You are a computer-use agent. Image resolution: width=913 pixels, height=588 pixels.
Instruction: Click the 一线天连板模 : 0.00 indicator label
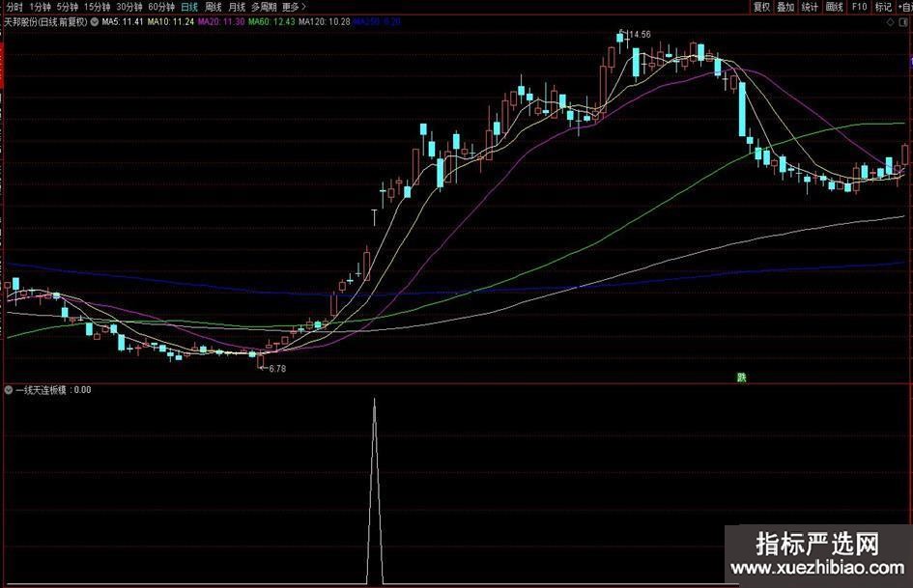pos(53,390)
